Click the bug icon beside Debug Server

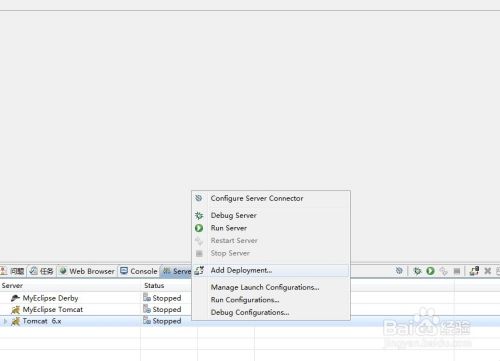tap(199, 216)
